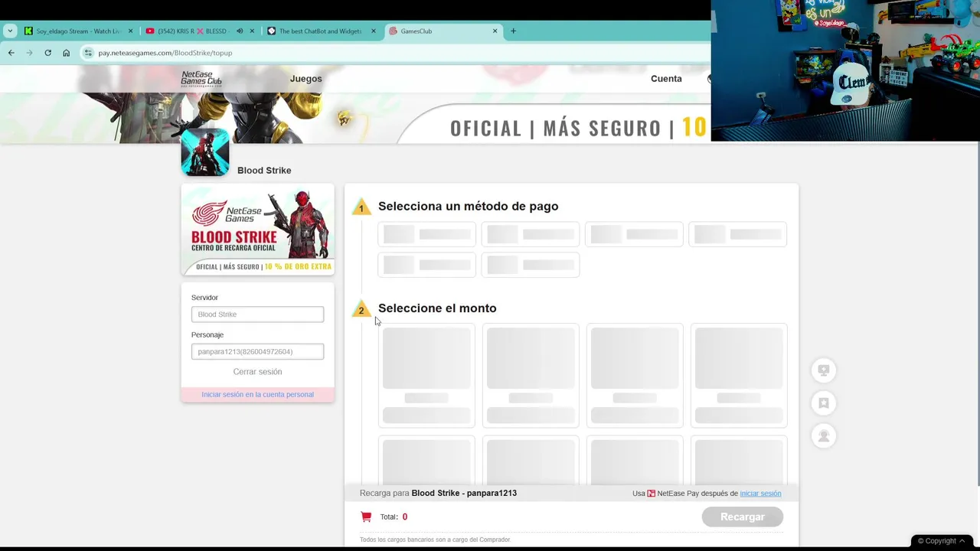Click the Blood Strike recharge center banner

coord(257,230)
